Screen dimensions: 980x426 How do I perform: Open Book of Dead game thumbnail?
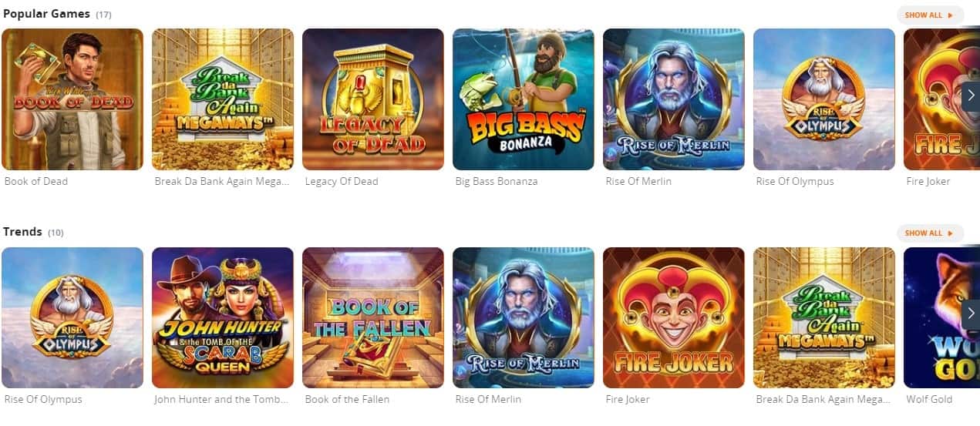pos(72,99)
